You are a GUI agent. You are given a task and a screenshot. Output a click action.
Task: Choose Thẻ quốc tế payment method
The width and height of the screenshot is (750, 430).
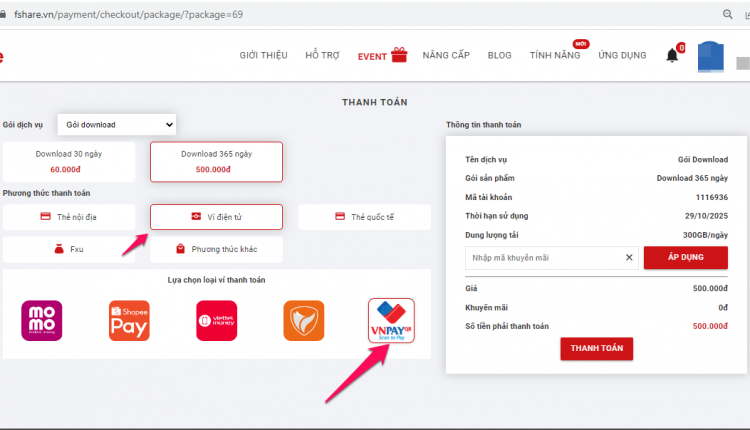364,217
